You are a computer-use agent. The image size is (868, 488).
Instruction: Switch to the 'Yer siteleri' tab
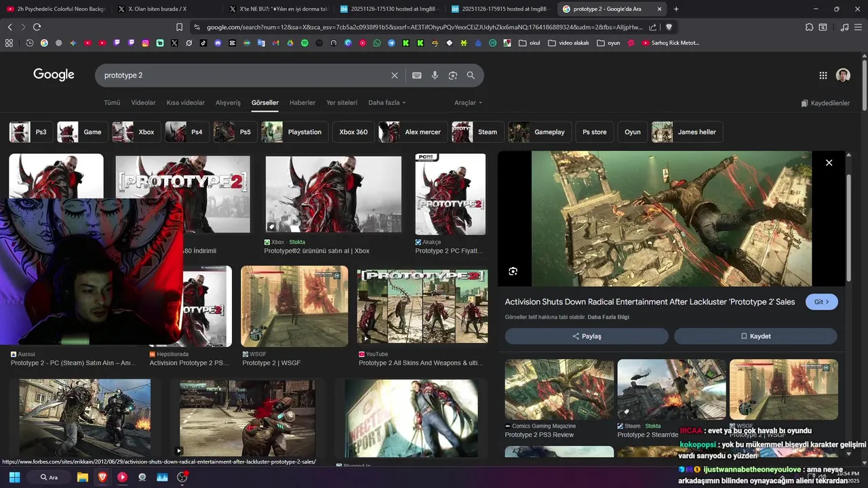(x=342, y=103)
